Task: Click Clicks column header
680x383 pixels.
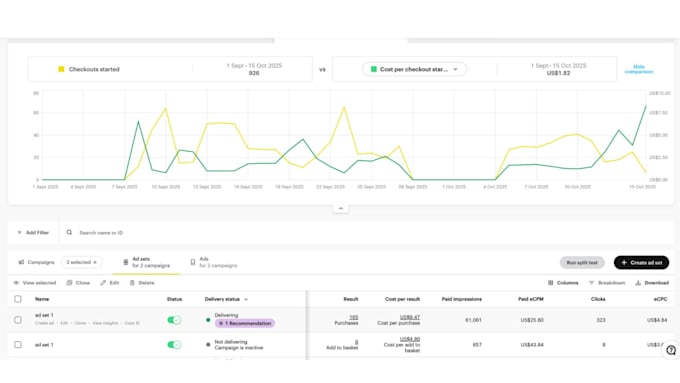Action: 598,299
